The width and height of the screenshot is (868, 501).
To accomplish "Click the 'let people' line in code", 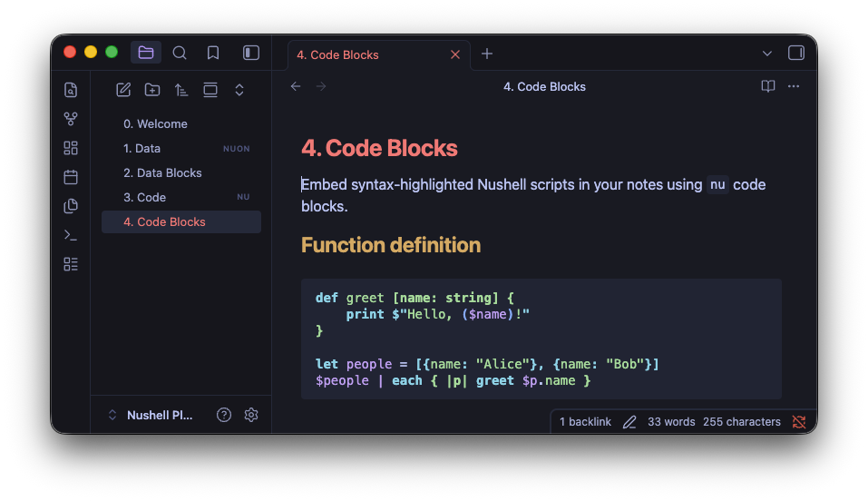I will click(x=487, y=364).
